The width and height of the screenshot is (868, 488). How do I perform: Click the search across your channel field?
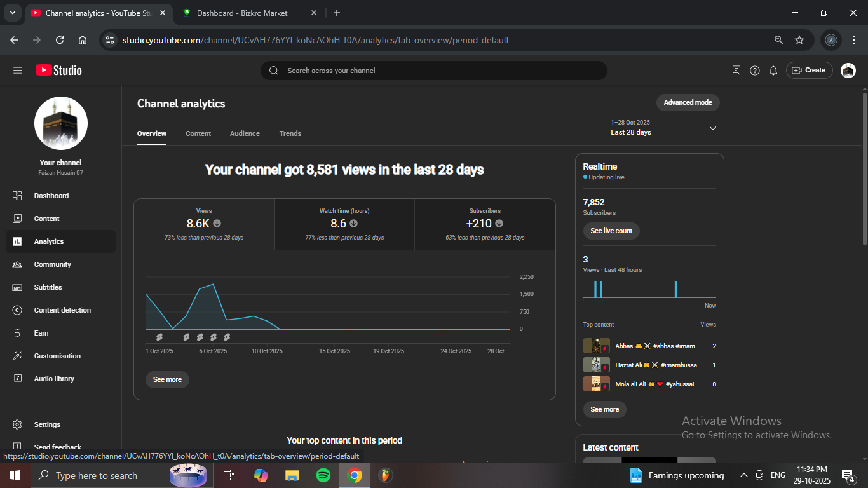pyautogui.click(x=433, y=71)
